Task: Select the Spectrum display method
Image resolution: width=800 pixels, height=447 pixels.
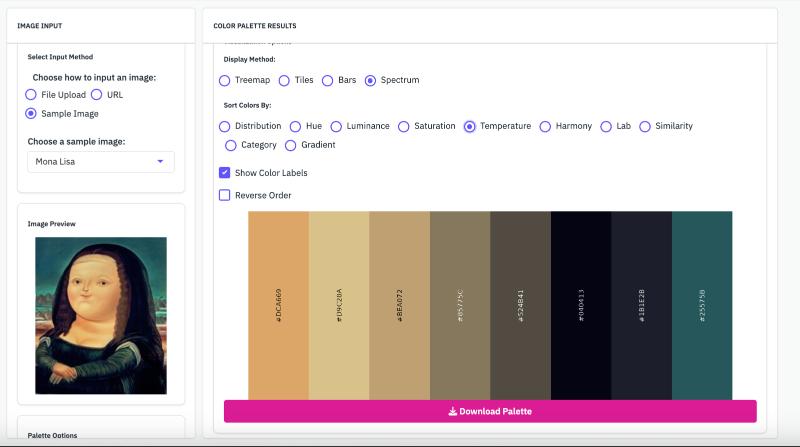Action: [370, 81]
